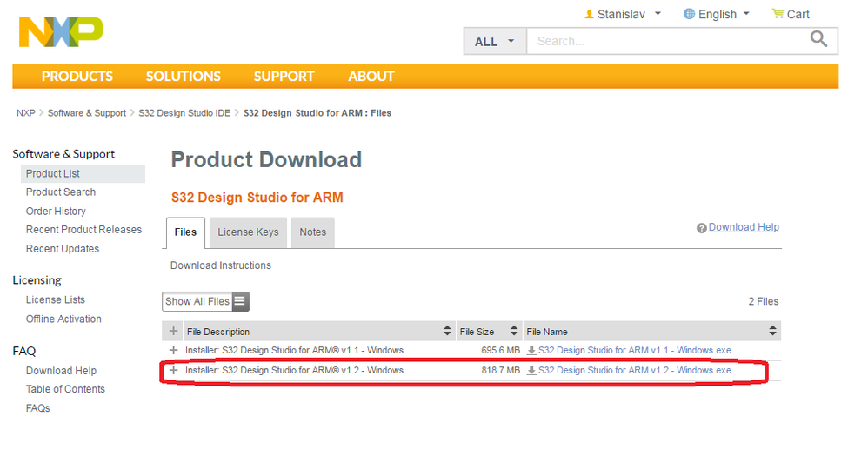Open the English language dropdown
The height and width of the screenshot is (457, 868).
[717, 14]
